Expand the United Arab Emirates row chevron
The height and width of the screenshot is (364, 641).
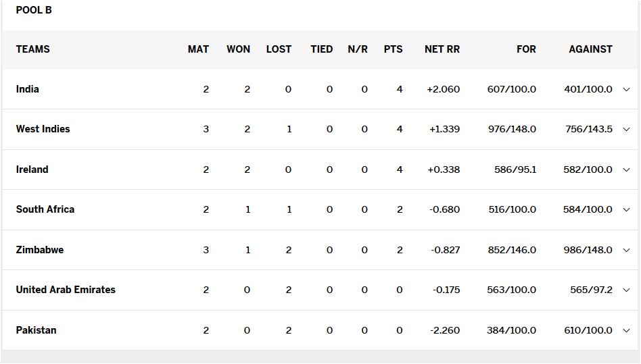626,290
